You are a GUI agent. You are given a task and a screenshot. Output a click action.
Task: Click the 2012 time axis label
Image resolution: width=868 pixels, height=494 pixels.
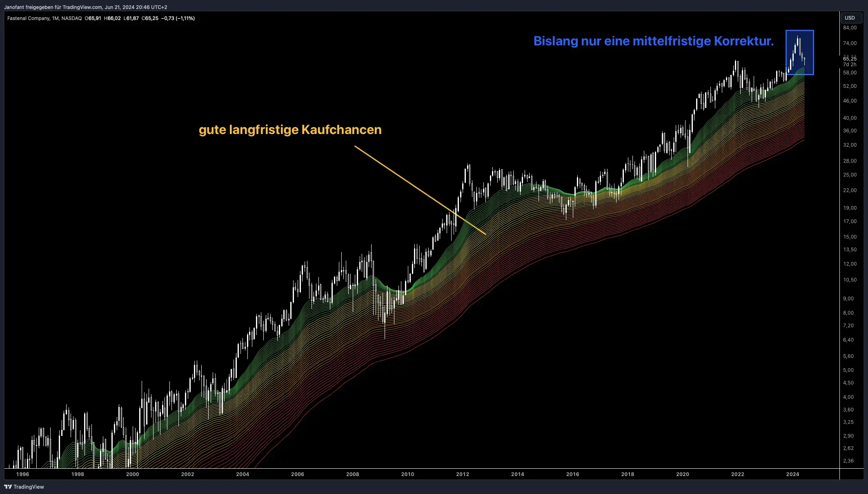tap(463, 474)
